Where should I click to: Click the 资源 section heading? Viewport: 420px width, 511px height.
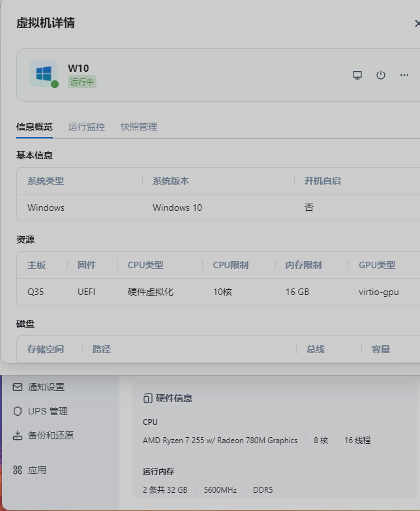point(25,240)
